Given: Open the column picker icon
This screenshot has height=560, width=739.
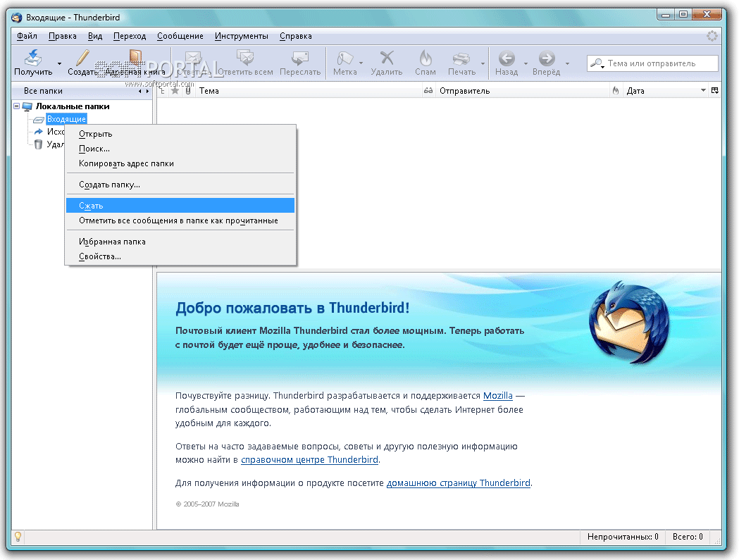Looking at the screenshot, I should (x=715, y=90).
